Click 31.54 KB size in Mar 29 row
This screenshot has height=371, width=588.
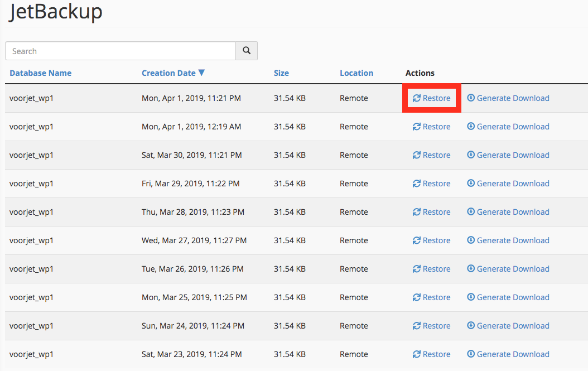point(290,184)
